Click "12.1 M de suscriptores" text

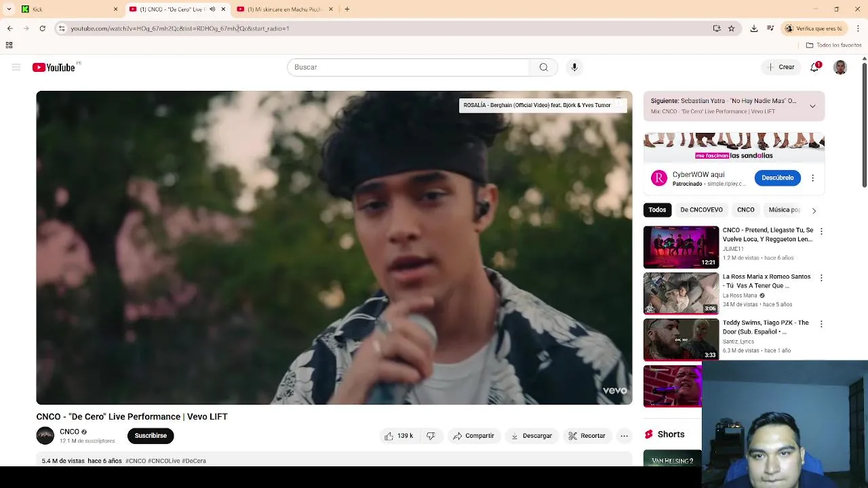pos(87,441)
